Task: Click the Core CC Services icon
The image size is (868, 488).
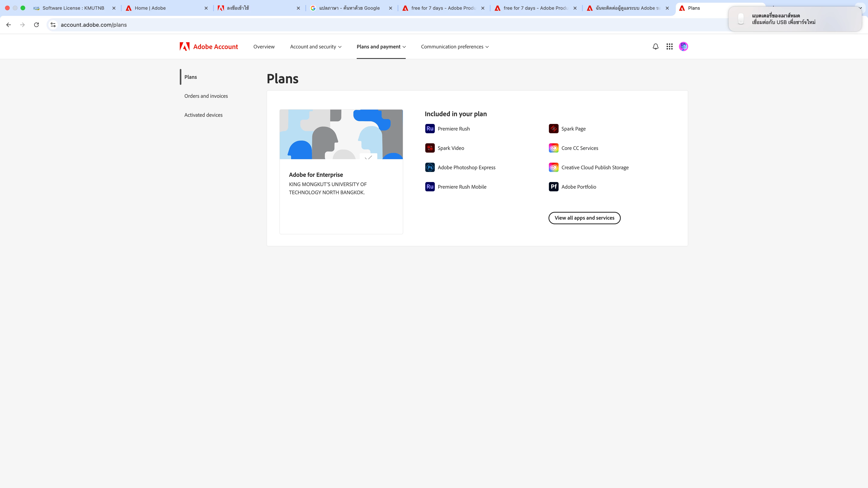Action: [553, 148]
